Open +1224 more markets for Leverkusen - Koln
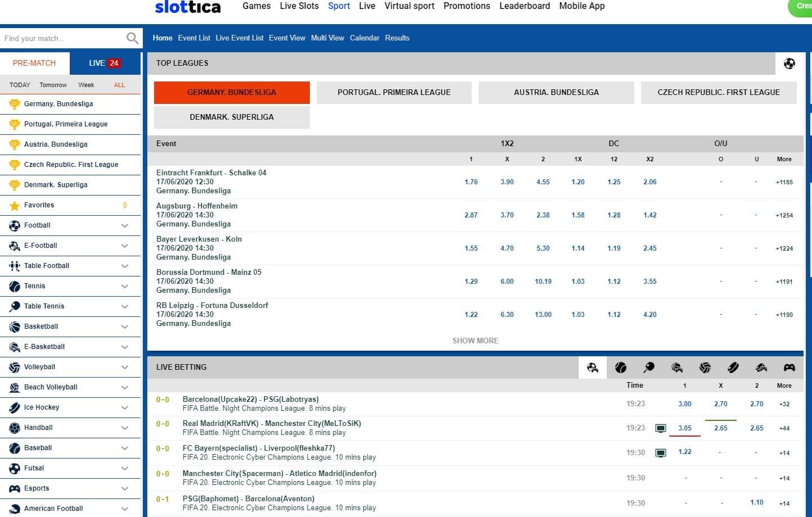Image resolution: width=812 pixels, height=517 pixels. coord(784,248)
